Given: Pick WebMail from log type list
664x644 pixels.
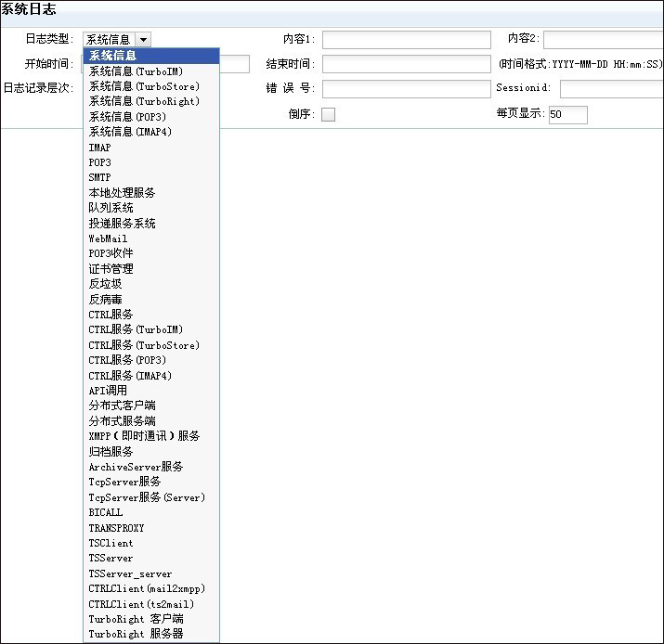Looking at the screenshot, I should coord(108,238).
